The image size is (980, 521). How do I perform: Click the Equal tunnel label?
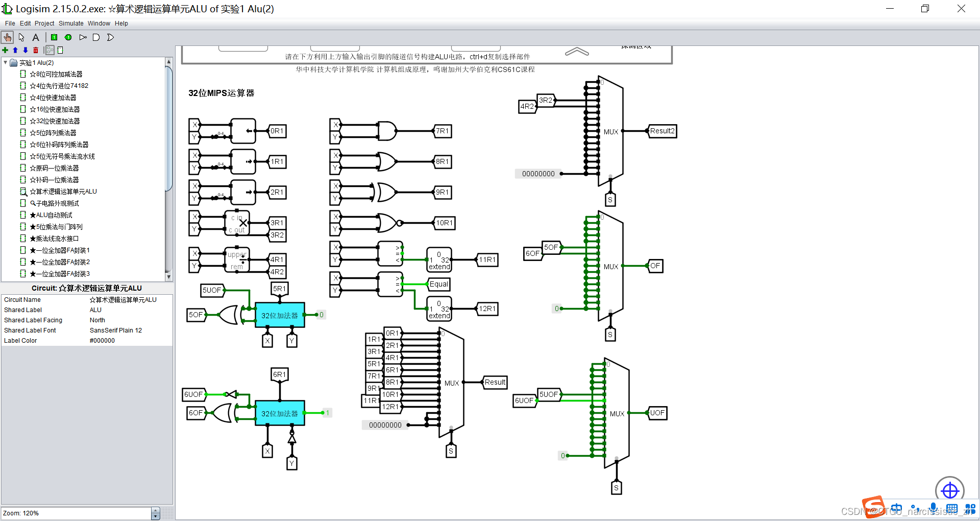tap(438, 284)
